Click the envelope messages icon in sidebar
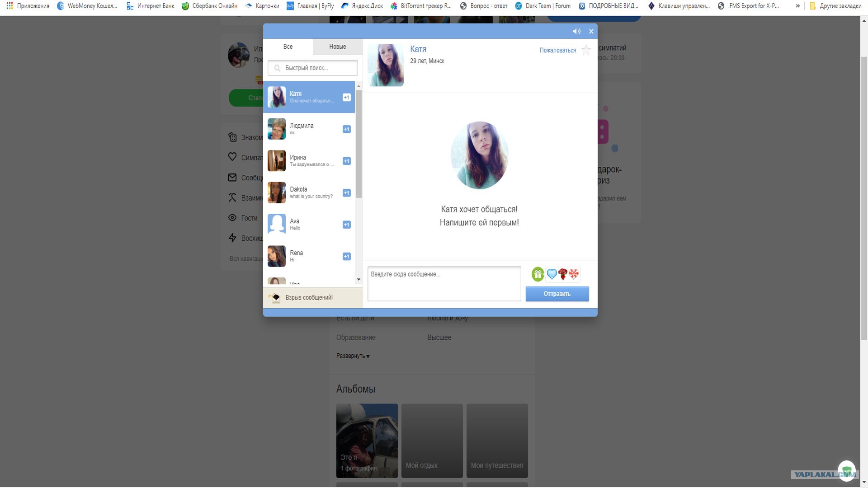Image resolution: width=868 pixels, height=488 pixels. 232,178
